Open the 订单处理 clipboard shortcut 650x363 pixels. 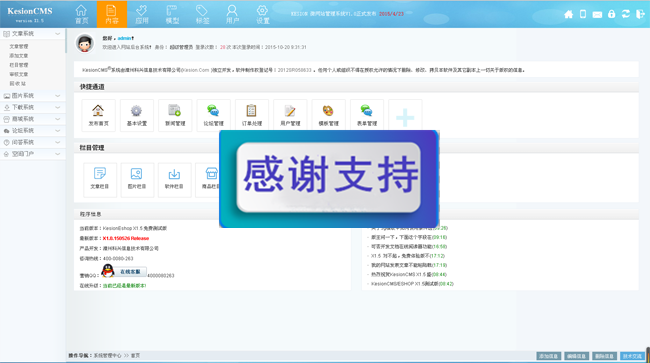coord(252,115)
